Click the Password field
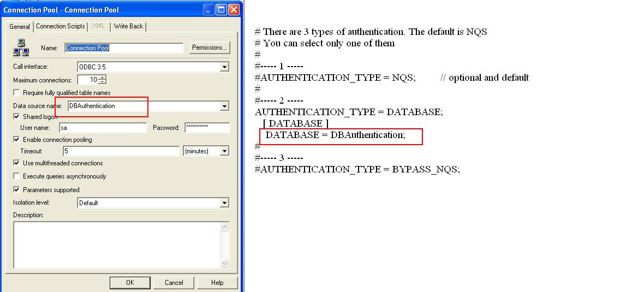The height and width of the screenshot is (292, 644). (207, 128)
